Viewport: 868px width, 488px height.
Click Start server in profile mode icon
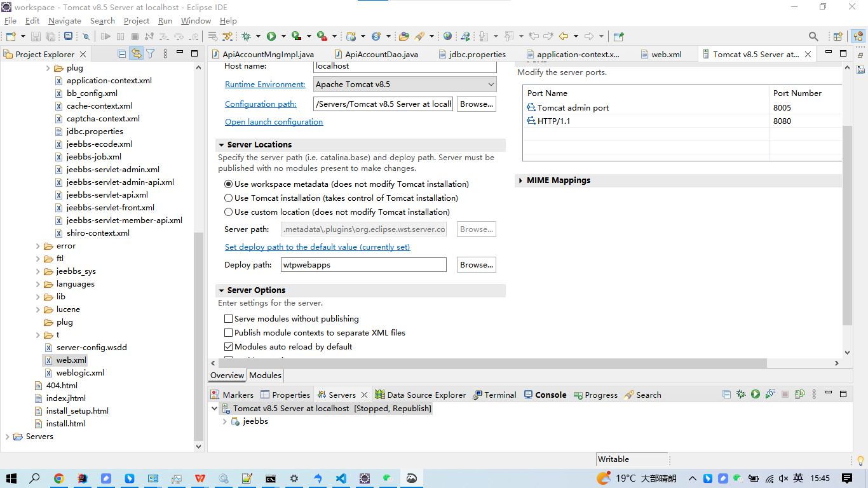click(x=770, y=395)
